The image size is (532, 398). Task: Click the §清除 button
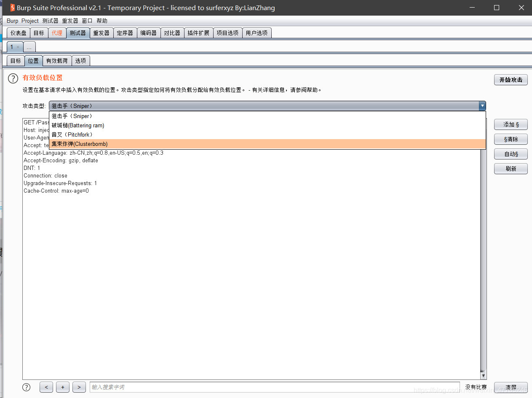pos(511,139)
